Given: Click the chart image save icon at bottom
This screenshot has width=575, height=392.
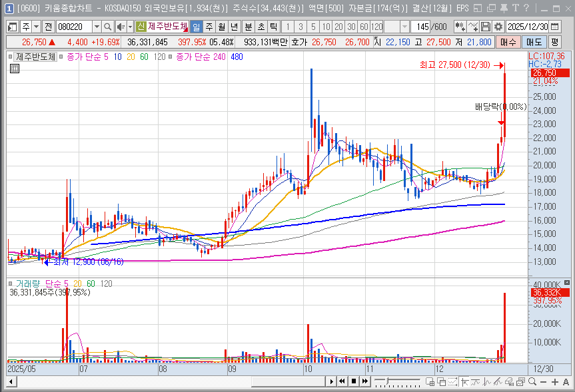Looking at the screenshot, I should click(x=521, y=382).
